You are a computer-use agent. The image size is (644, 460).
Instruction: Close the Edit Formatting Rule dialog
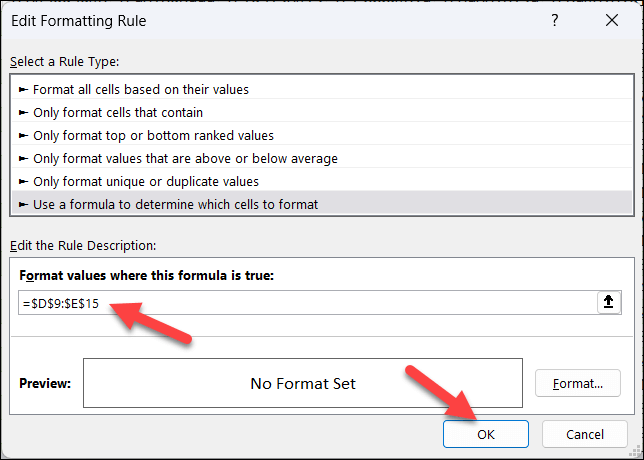click(609, 20)
